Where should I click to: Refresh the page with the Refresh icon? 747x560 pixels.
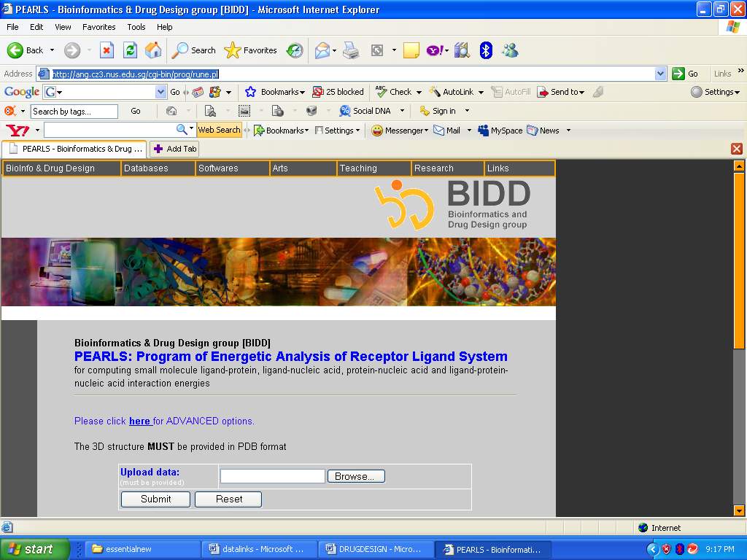130,50
